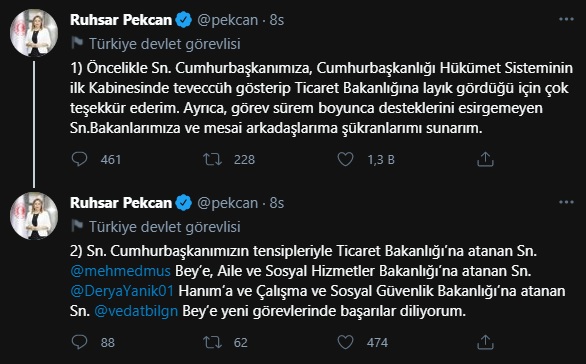Viewport: 586px width, 364px height.
Task: View the Türkiye devlet görevlisi label on first tweet
Action: pyautogui.click(x=164, y=44)
